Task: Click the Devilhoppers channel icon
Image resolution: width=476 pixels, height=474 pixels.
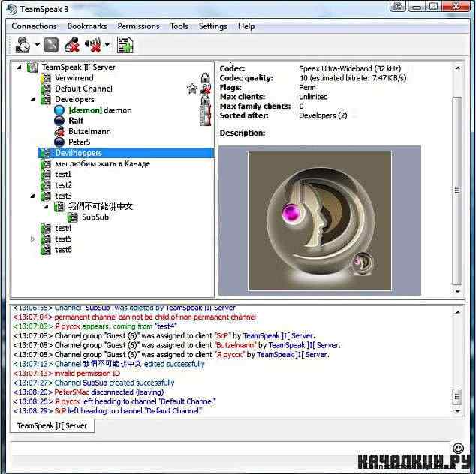Action: [46, 153]
